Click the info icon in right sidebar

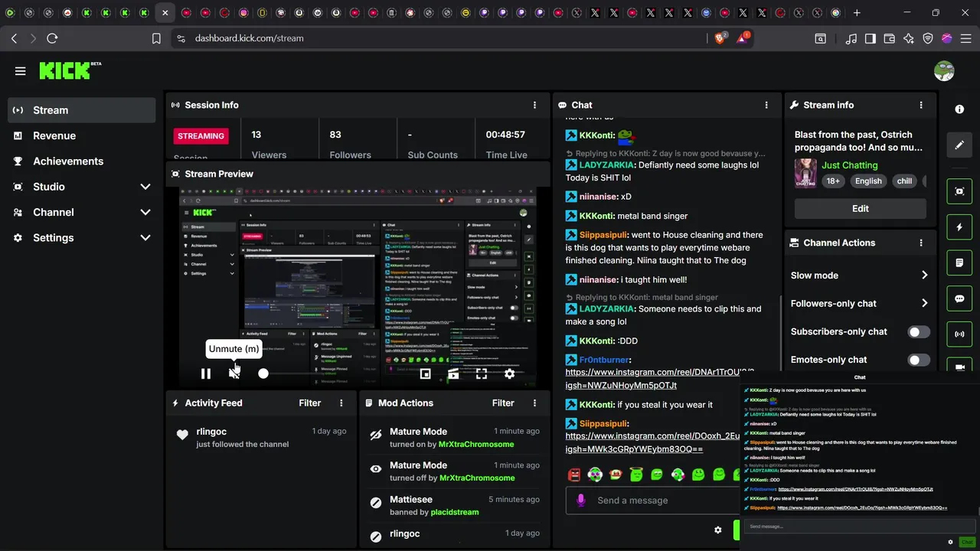959,109
